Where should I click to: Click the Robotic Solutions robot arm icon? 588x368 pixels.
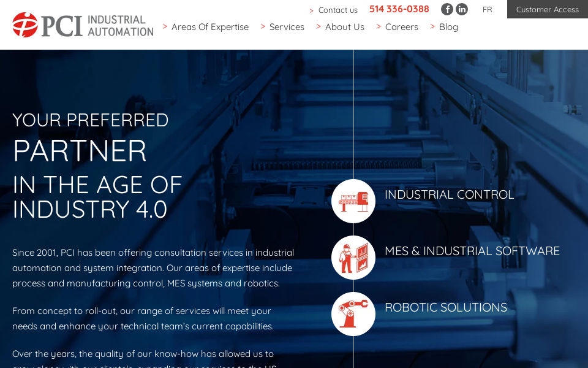click(x=353, y=314)
